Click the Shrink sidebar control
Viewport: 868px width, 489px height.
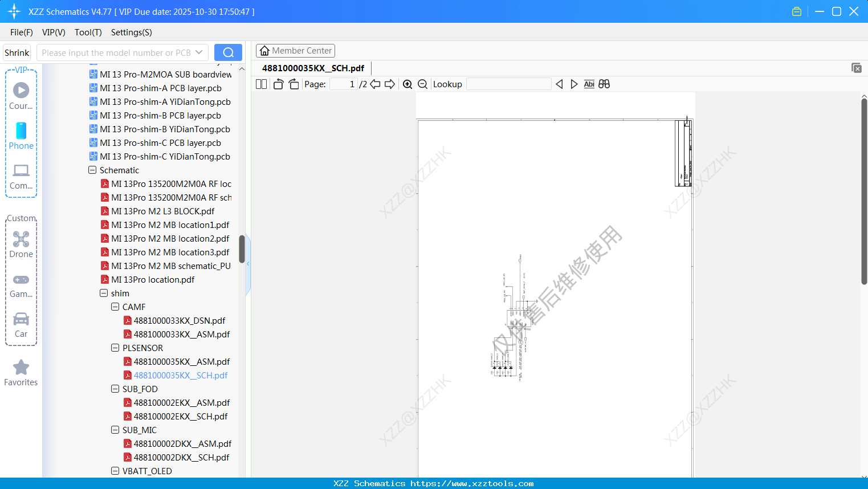[17, 52]
